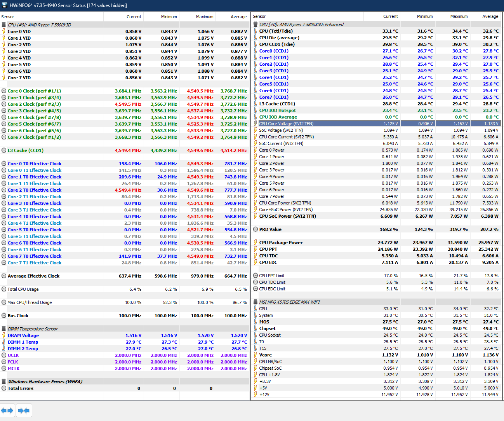
Task: Click the chip icon beside MSI MPG X570S EDGE MAX WIFI
Action: click(255, 302)
